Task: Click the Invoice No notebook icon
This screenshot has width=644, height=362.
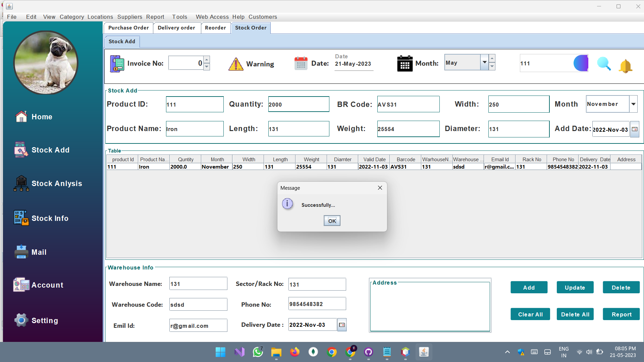Action: [117, 63]
